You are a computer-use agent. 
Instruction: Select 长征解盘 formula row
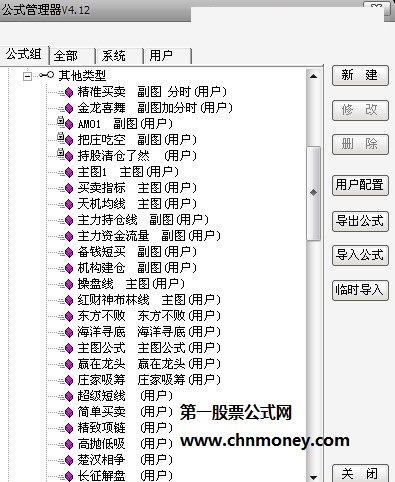click(x=125, y=476)
